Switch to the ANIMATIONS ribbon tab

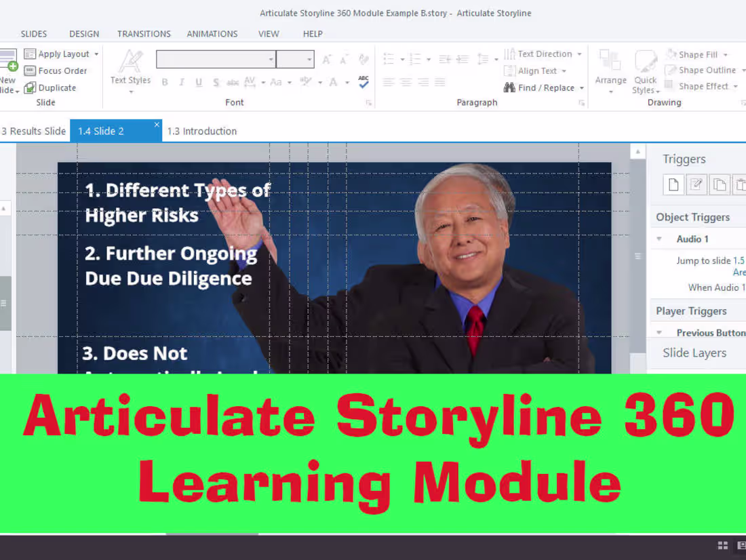point(212,34)
